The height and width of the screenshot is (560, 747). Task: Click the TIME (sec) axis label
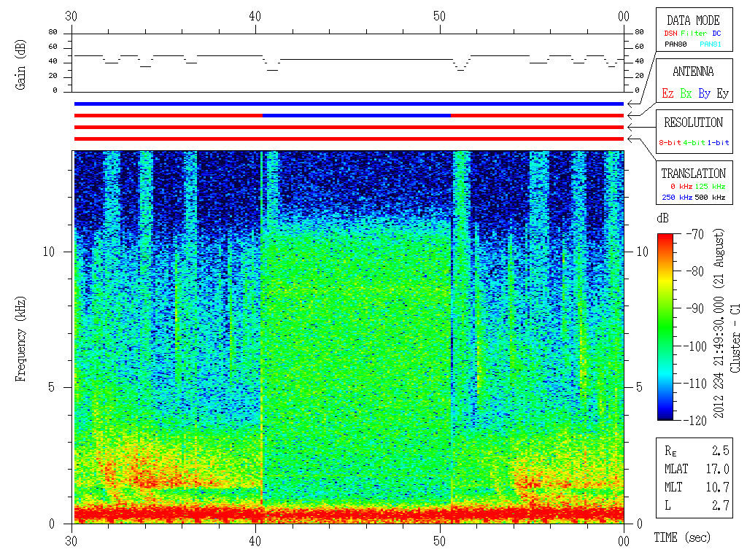tap(682, 537)
